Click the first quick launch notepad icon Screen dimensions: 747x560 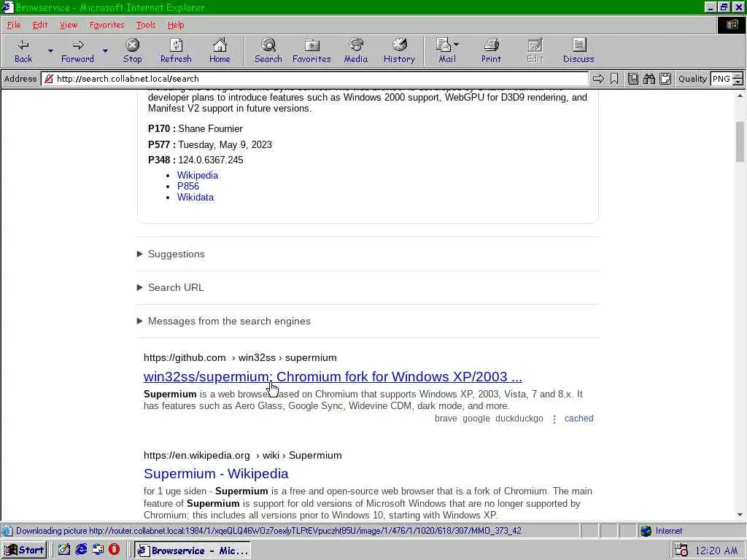[x=64, y=550]
